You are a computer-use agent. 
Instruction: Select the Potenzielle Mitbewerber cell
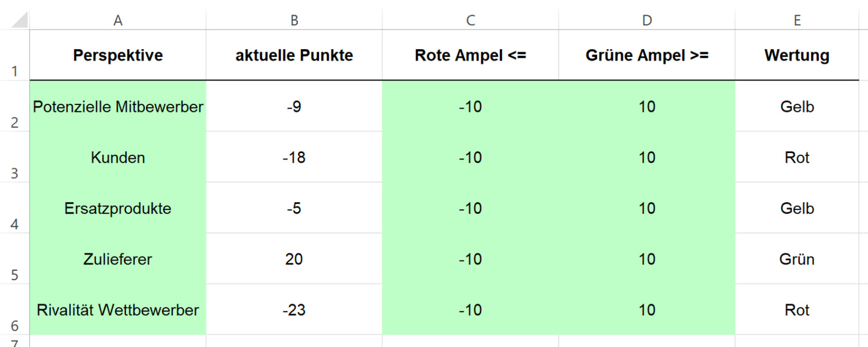click(118, 106)
